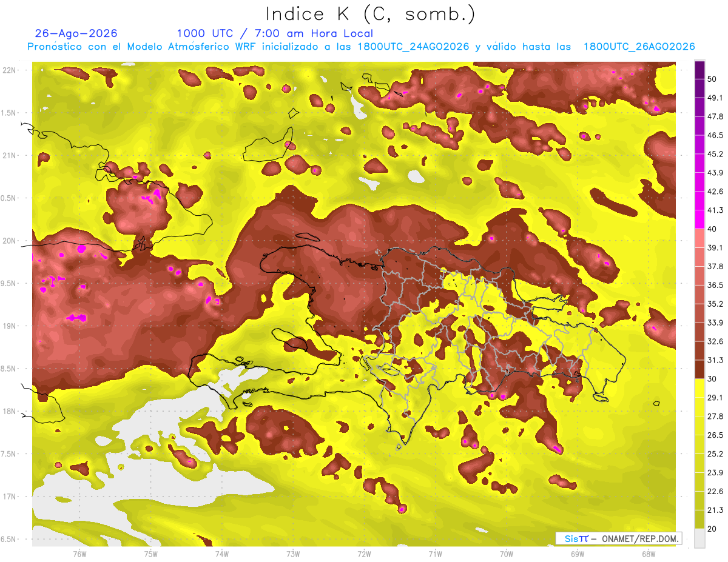Click the 36.5 value on the color scale
The width and height of the screenshot is (728, 562).
tap(715, 286)
